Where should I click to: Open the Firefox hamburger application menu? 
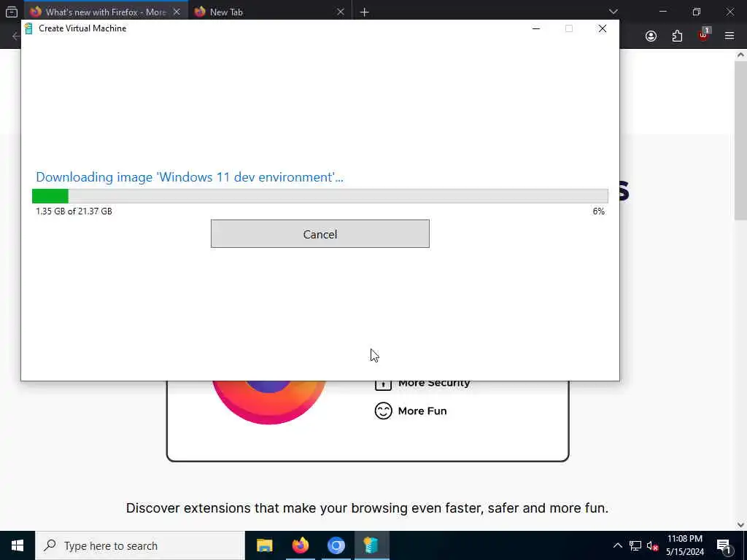coord(729,36)
